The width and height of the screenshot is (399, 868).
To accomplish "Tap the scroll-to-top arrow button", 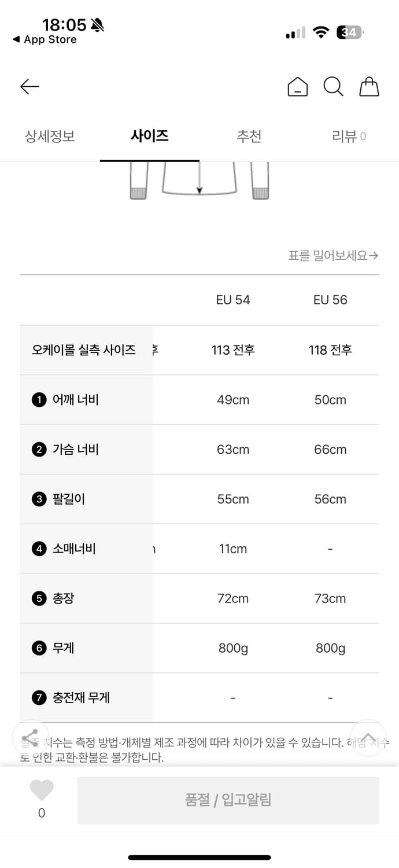I will point(368,737).
